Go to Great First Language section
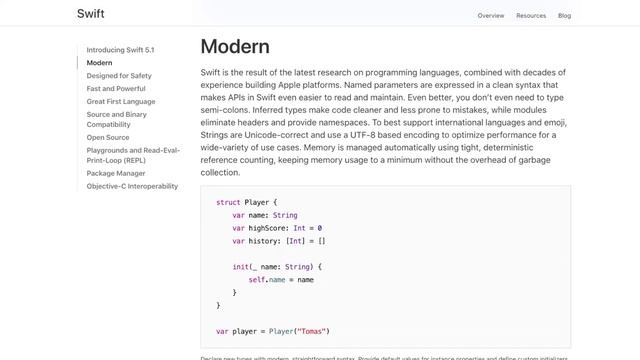 coord(121,102)
